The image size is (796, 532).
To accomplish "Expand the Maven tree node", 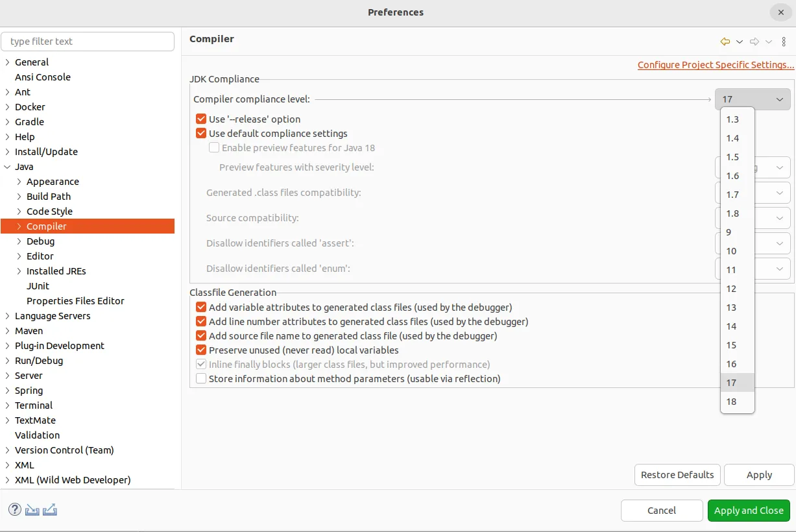I will (x=7, y=331).
